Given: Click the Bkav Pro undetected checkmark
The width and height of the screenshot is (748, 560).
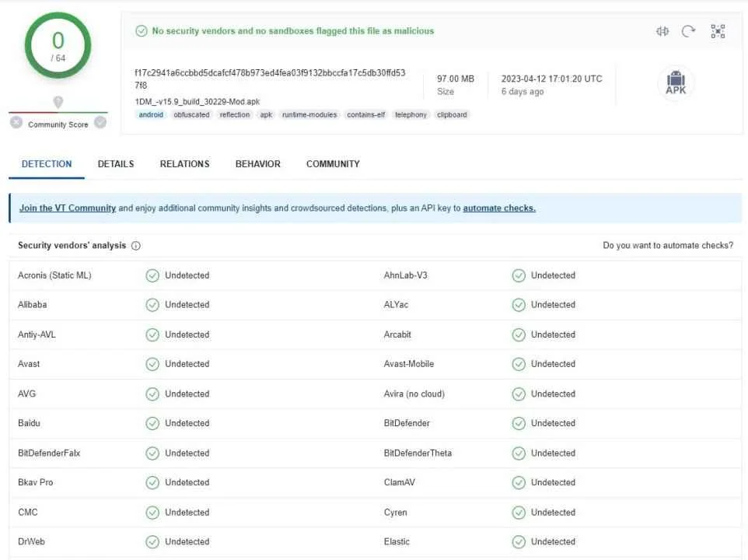Looking at the screenshot, I should pos(152,483).
